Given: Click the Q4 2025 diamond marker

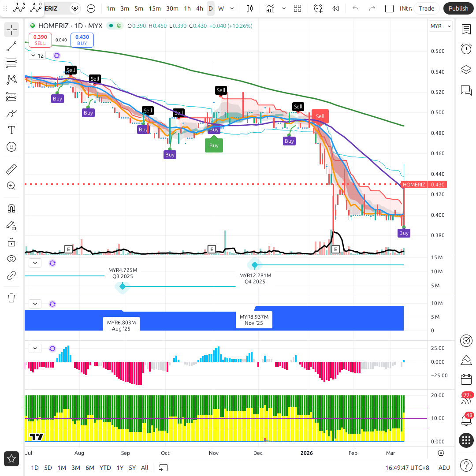Looking at the screenshot, I should [x=255, y=264].
